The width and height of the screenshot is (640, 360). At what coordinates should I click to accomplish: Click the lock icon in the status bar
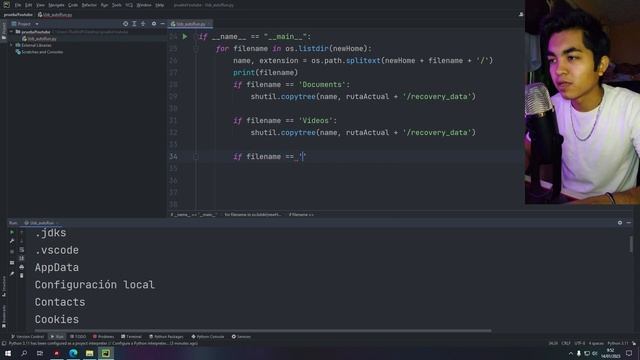pos(634,343)
